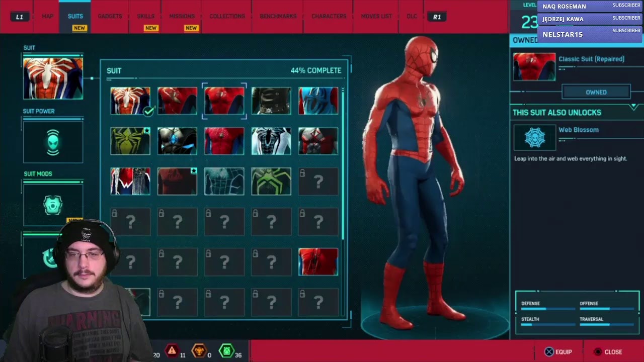Click the NAQ ROSEMAN subscriber banner

click(x=591, y=6)
